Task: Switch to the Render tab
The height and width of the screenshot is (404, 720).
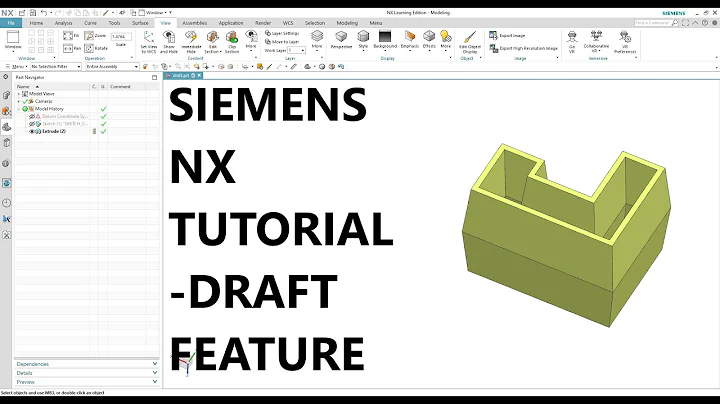Action: point(263,23)
